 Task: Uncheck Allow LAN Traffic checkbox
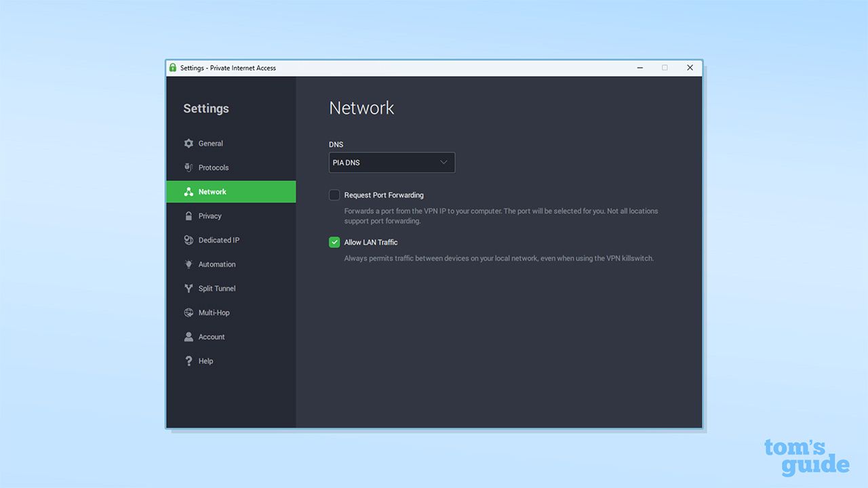(334, 243)
